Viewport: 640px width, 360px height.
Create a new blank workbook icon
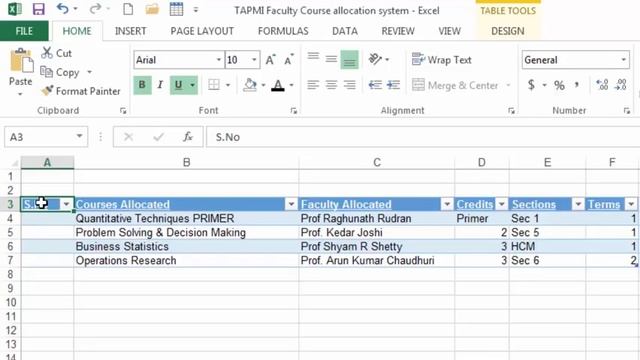(x=128, y=9)
